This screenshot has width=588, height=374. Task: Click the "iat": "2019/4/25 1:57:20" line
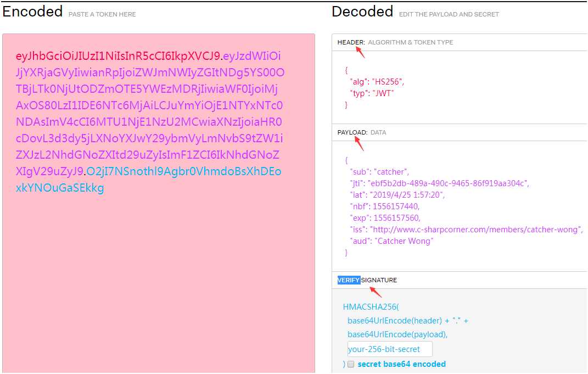tap(397, 195)
